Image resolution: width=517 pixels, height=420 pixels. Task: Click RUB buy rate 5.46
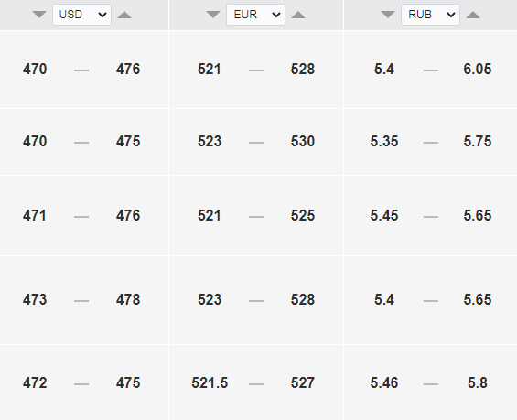384,383
